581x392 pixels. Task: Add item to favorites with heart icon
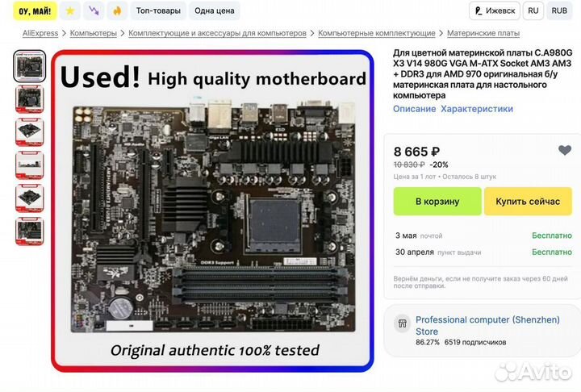565,150
